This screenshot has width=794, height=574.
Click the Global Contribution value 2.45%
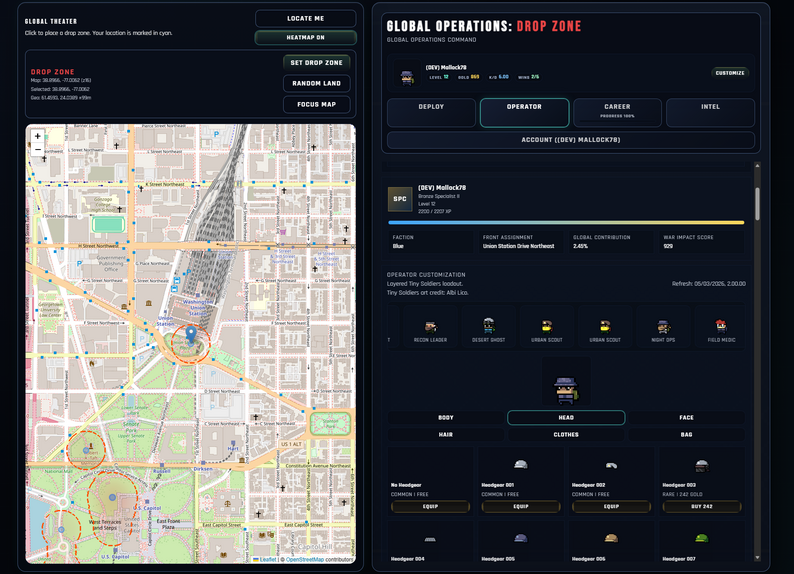[x=580, y=246]
